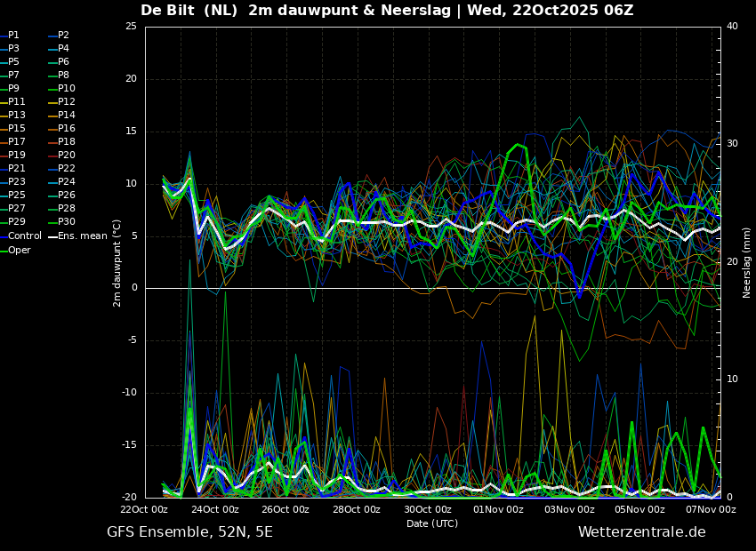The height and width of the screenshot is (551, 756).
Task: Click the P21 legend label
Action: click(17, 169)
